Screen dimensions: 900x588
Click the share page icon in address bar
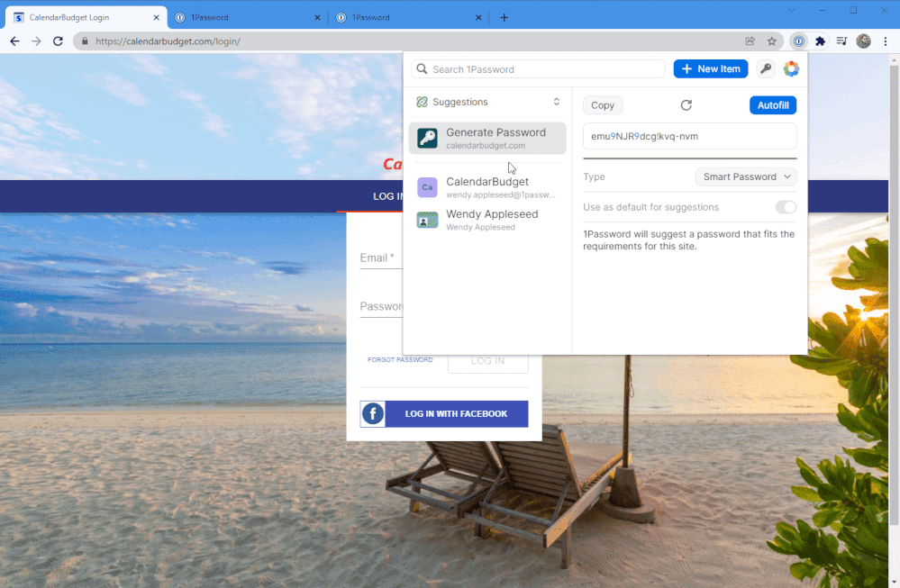[x=750, y=41]
